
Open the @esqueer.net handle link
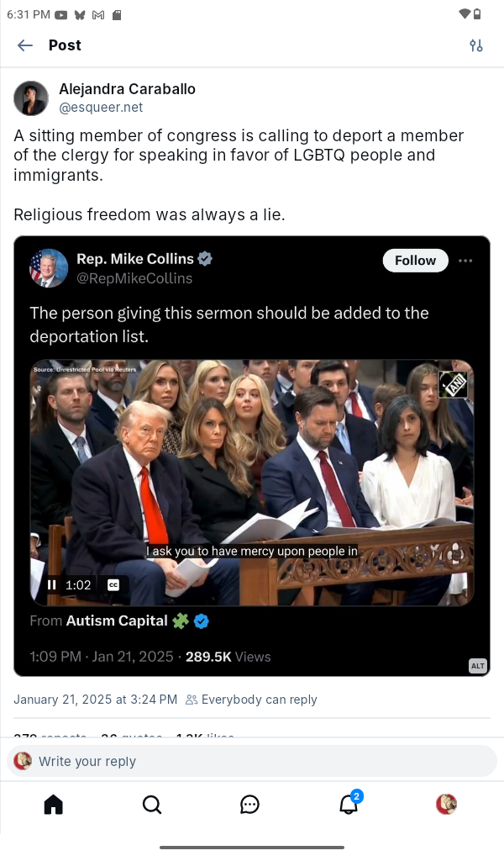click(101, 107)
